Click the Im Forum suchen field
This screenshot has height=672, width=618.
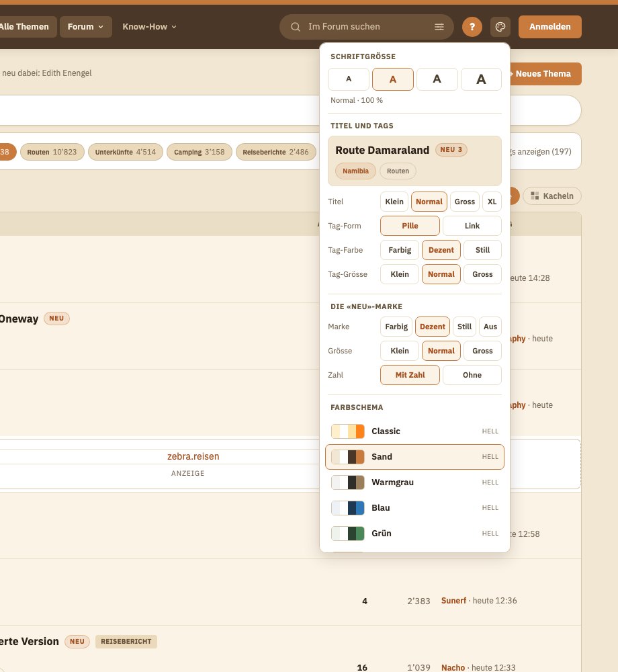(x=366, y=27)
